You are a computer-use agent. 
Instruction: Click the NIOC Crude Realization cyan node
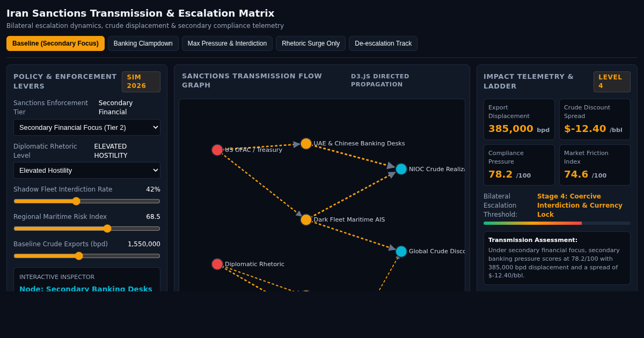pos(401,169)
